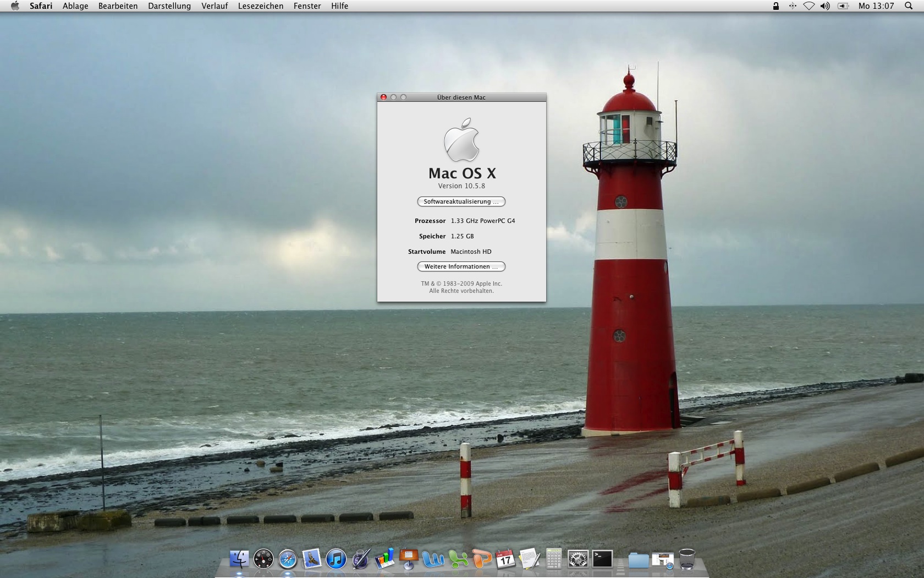This screenshot has width=924, height=578.
Task: Open the AirPort Wi-Fi status menu
Action: [809, 6]
